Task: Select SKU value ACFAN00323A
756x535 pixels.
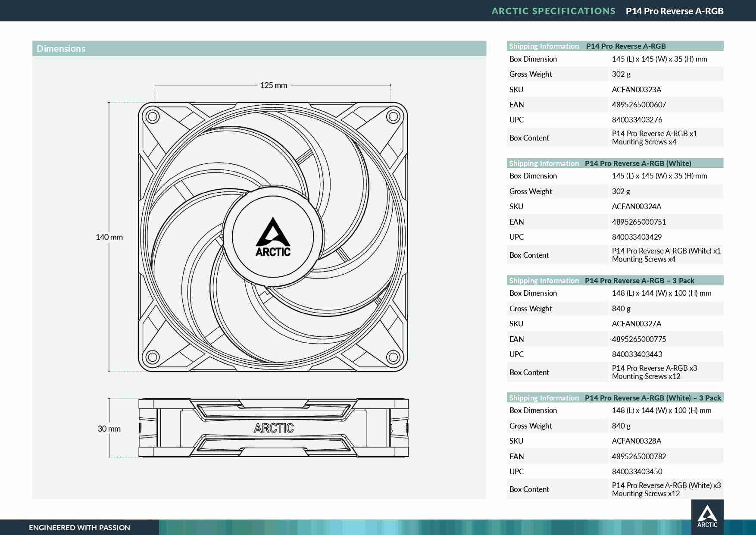Action: click(636, 90)
